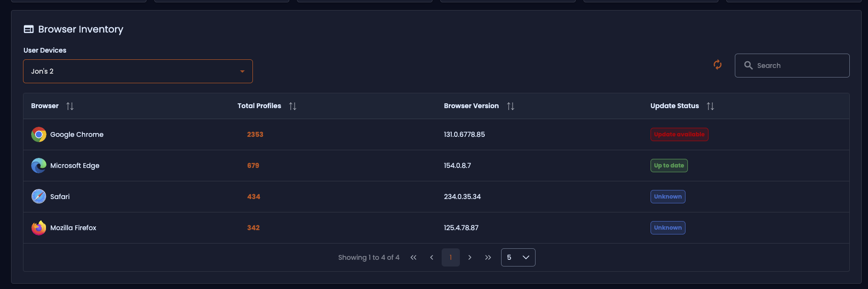Focus the Search input field
Image resolution: width=868 pixels, height=289 pixels.
pos(792,66)
